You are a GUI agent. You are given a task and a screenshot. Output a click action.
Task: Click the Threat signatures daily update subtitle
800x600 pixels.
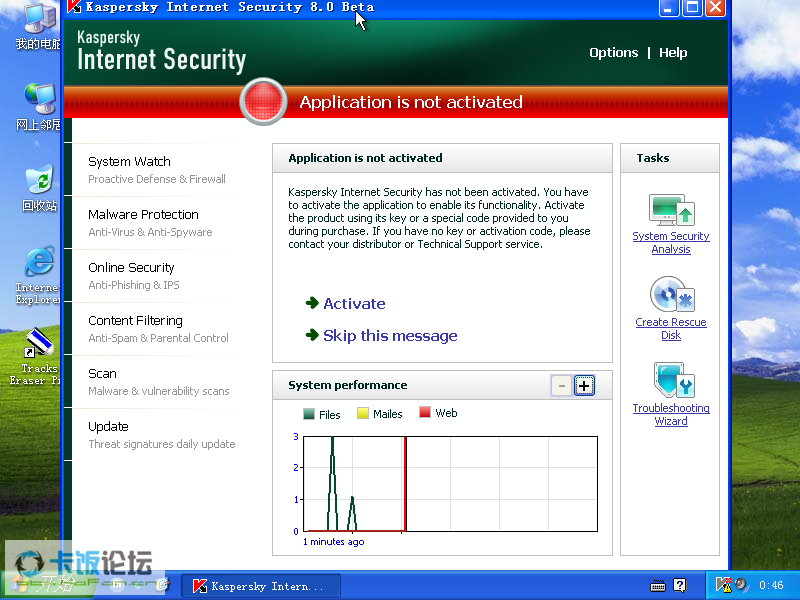tap(162, 444)
